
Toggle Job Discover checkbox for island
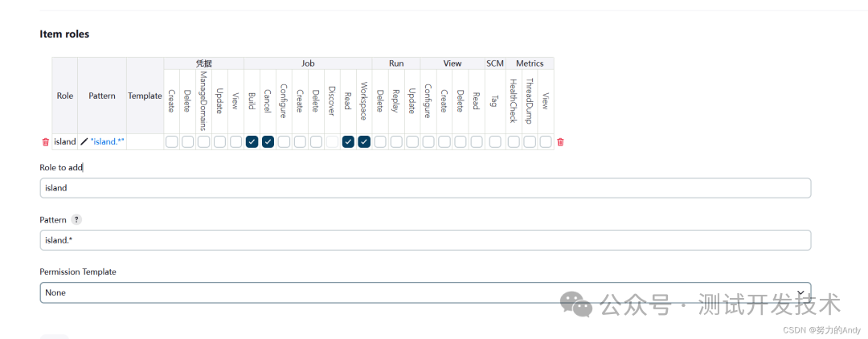click(x=332, y=141)
